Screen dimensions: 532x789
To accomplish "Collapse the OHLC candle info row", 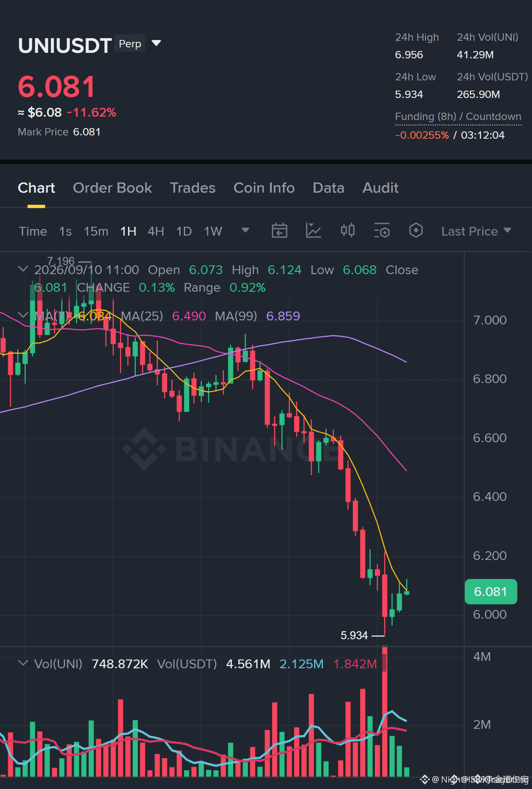I will point(23,269).
